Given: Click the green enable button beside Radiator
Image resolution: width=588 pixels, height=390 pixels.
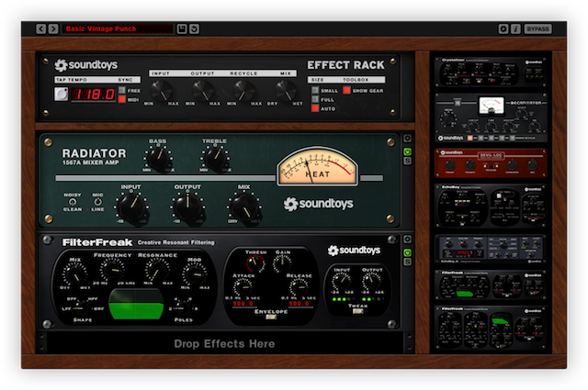Looking at the screenshot, I should 407,149.
